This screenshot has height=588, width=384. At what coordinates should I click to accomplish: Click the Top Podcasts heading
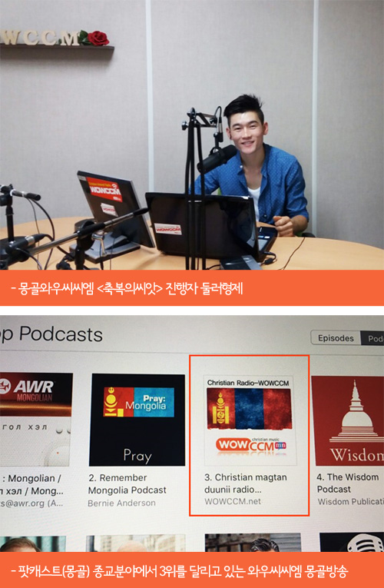point(51,334)
